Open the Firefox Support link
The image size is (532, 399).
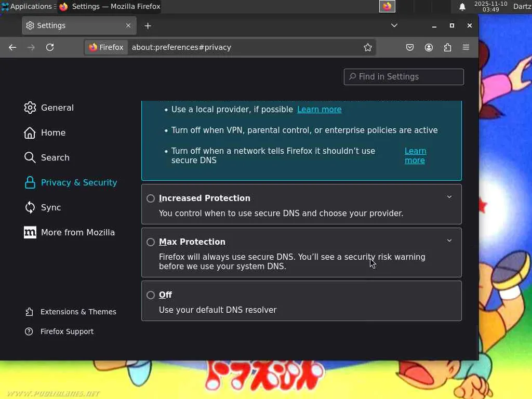tap(66, 331)
